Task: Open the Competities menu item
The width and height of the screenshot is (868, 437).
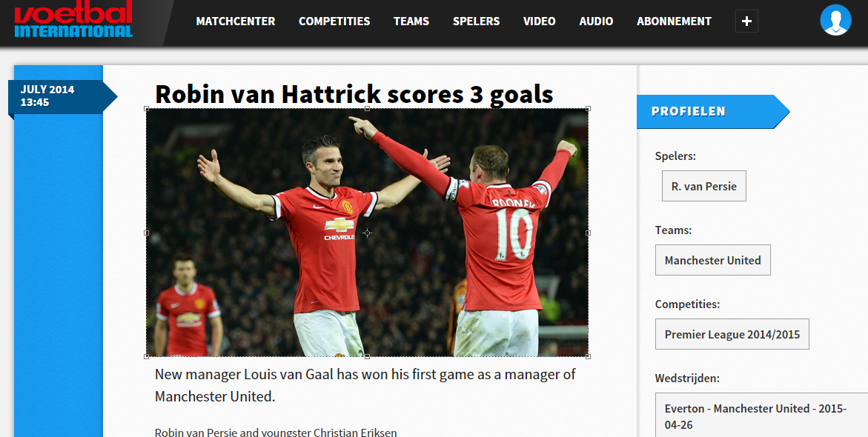Action: click(x=334, y=21)
